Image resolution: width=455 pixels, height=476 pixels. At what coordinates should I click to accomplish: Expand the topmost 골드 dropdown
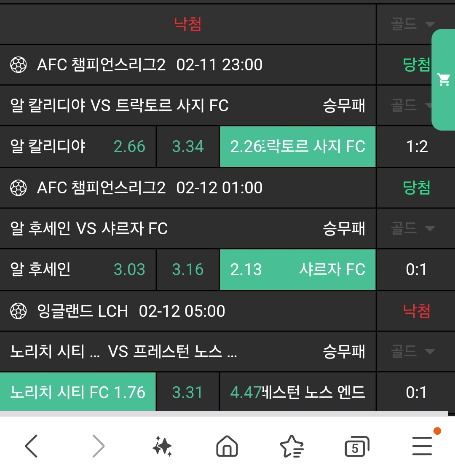pos(412,24)
